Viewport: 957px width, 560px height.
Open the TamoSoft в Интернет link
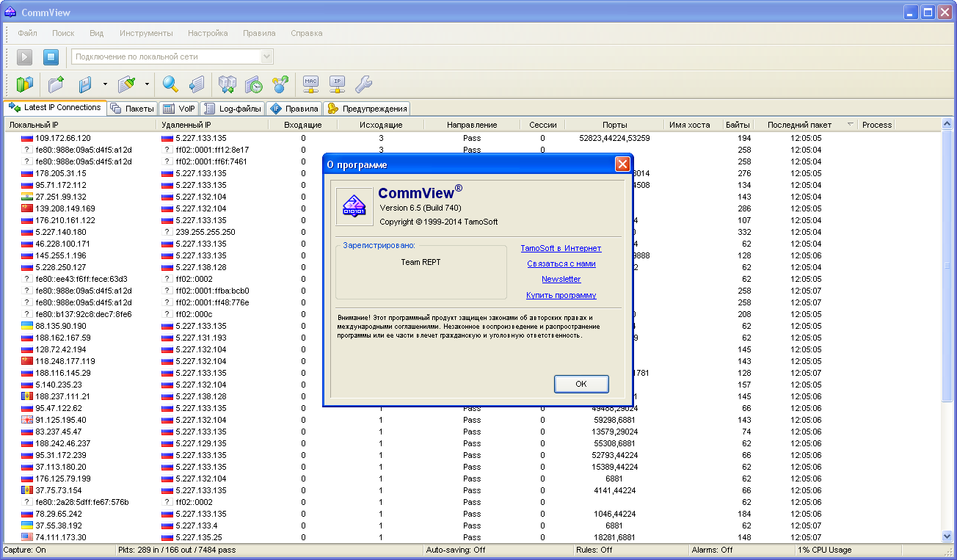(561, 248)
